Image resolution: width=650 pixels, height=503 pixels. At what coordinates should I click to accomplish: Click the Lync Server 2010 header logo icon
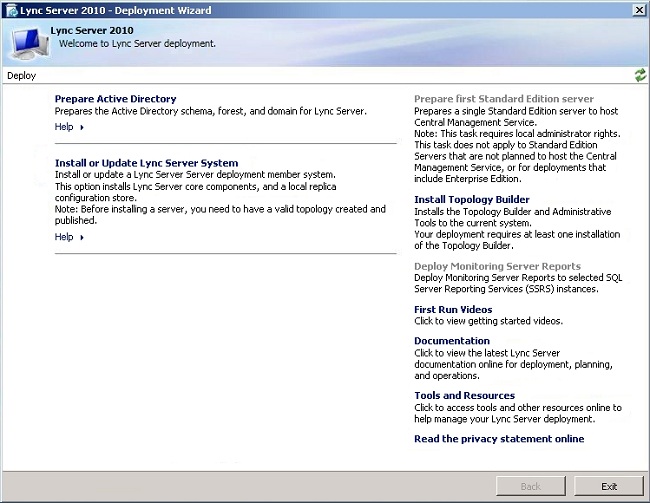[x=25, y=39]
